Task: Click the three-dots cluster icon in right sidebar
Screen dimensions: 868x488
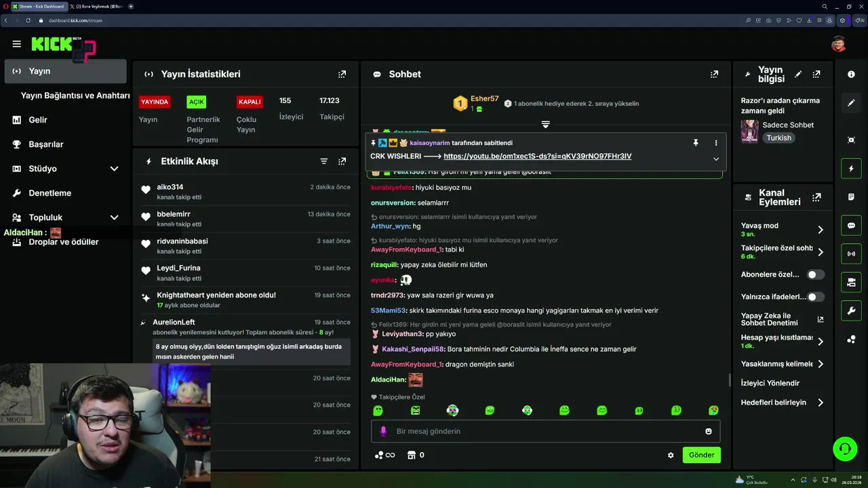Action: (x=851, y=340)
